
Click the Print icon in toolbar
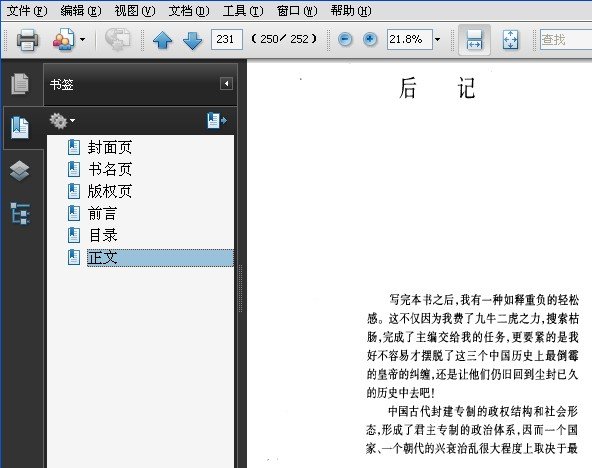pos(27,39)
